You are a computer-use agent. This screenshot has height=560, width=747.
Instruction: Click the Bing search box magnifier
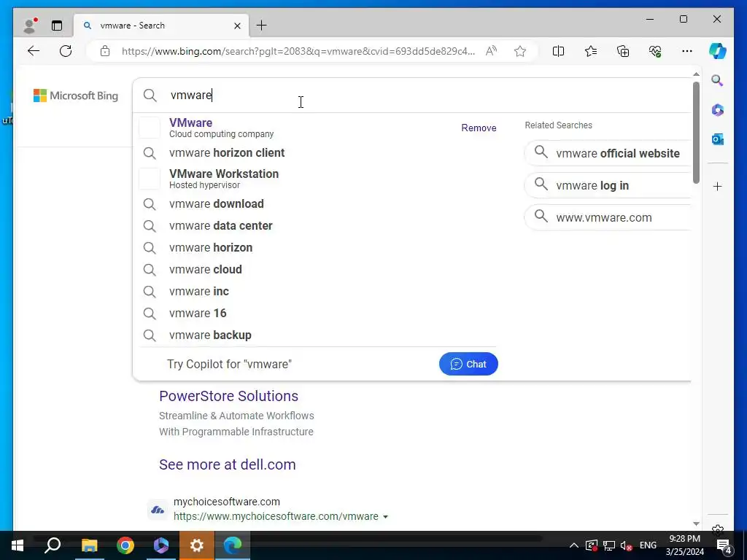click(150, 96)
